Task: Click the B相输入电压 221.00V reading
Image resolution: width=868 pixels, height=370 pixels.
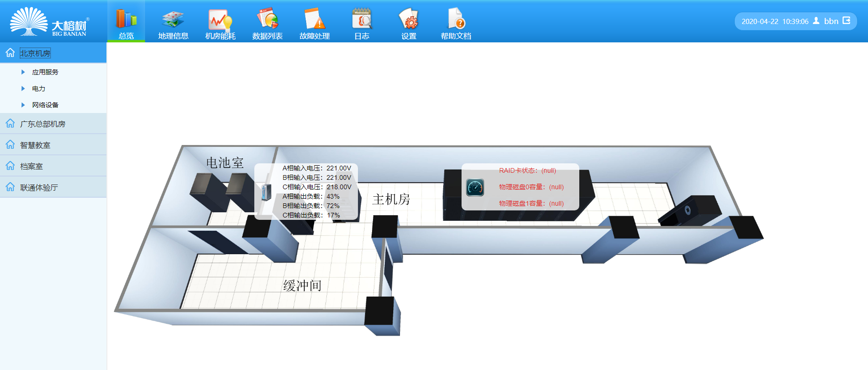Action: 317,177
